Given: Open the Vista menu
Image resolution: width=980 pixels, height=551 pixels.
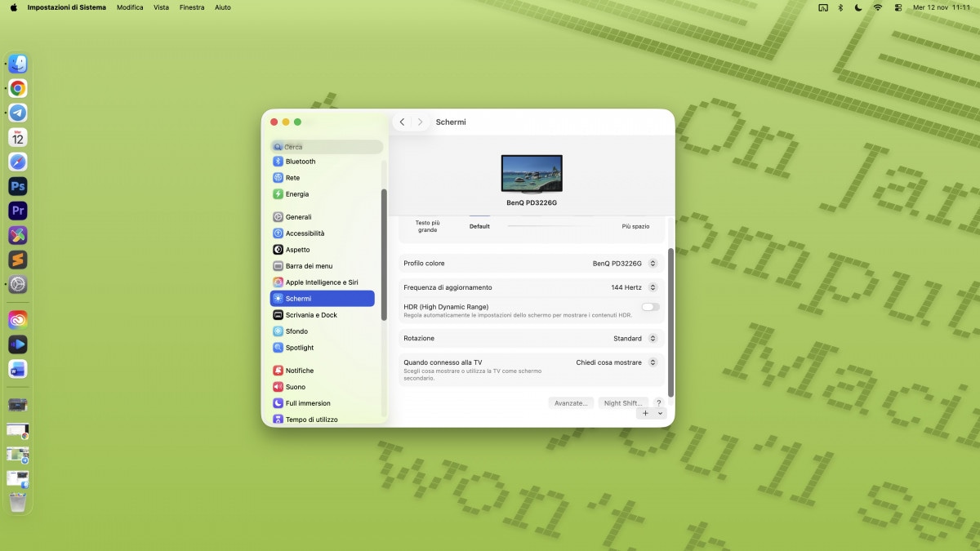Looking at the screenshot, I should (162, 7).
